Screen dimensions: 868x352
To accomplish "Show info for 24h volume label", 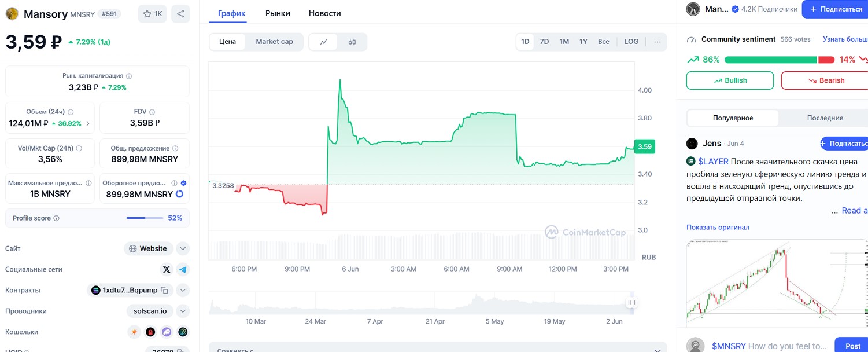I will point(71,112).
